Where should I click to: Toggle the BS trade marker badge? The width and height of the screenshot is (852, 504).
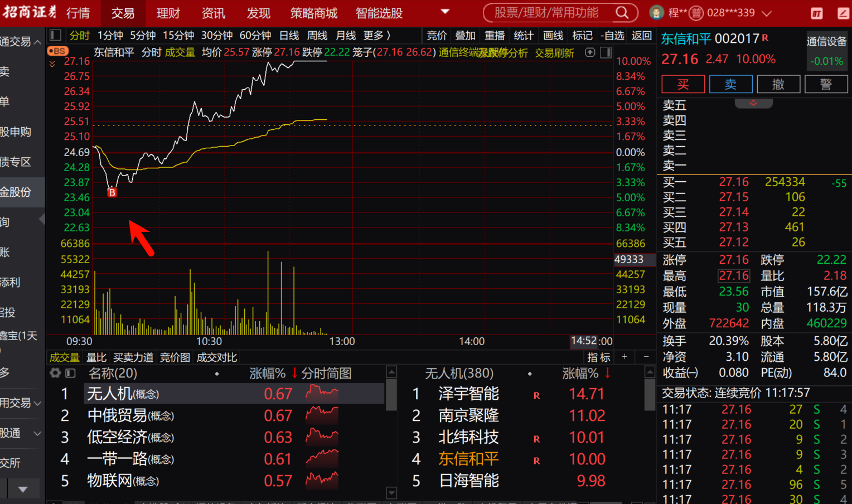[57, 51]
